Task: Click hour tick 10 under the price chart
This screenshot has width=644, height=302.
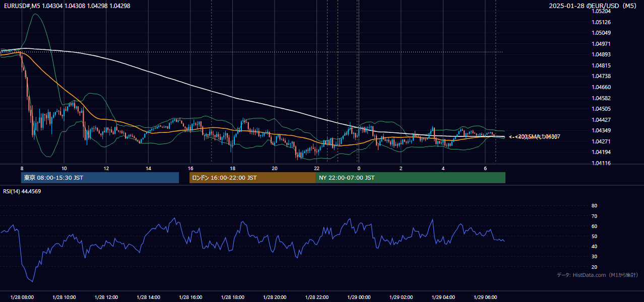Action: [64, 168]
